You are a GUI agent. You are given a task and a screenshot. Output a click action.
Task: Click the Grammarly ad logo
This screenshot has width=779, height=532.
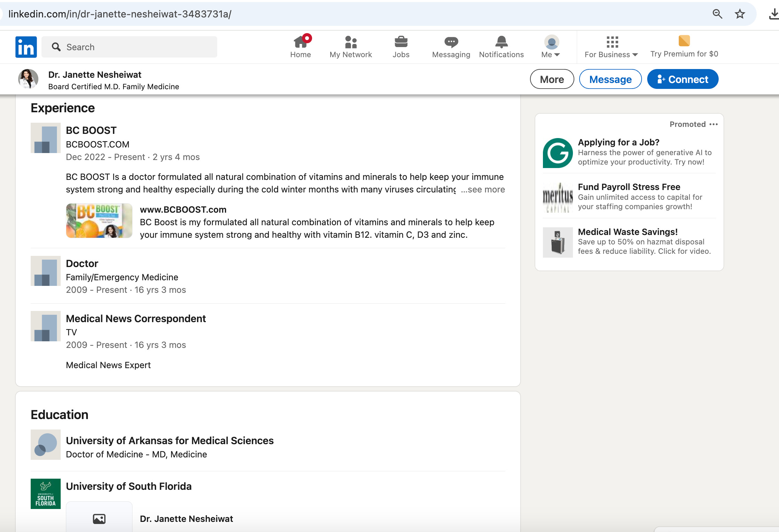pos(558,153)
